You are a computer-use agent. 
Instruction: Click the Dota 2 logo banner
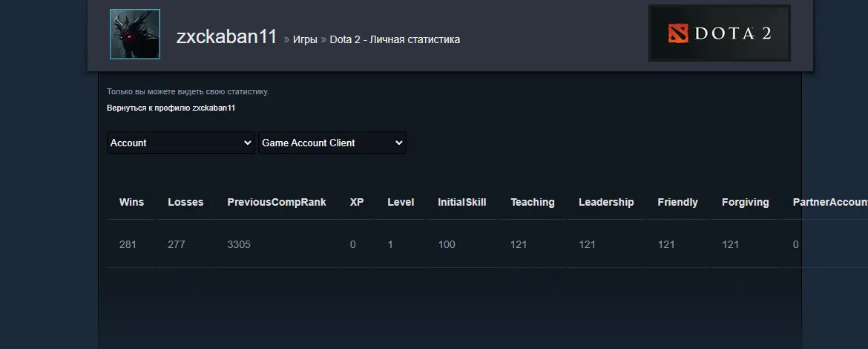[719, 33]
